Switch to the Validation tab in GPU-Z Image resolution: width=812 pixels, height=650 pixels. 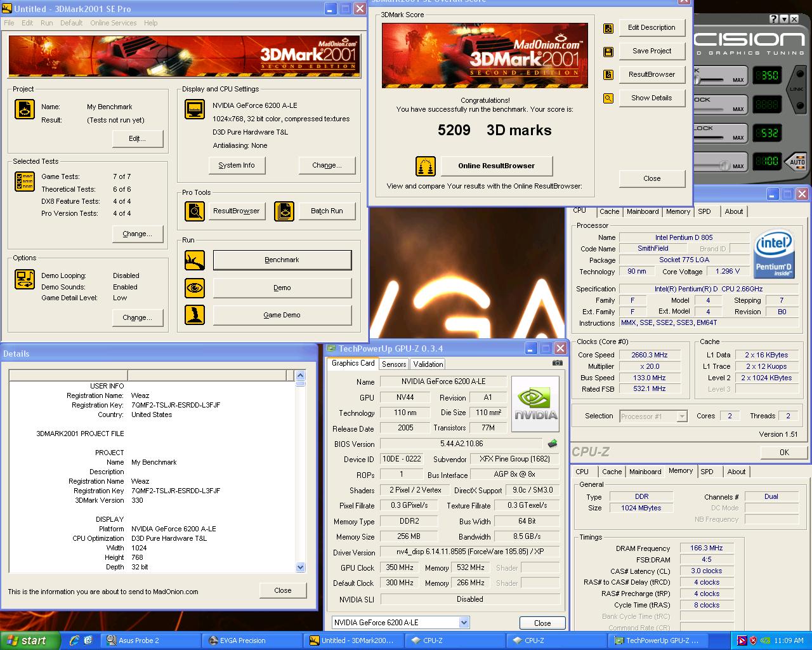pyautogui.click(x=428, y=364)
